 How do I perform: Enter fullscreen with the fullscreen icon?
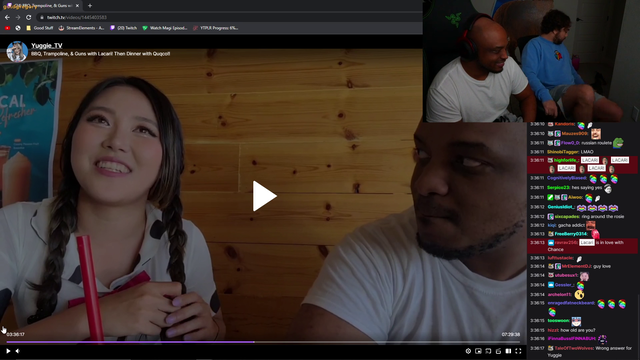[518, 351]
